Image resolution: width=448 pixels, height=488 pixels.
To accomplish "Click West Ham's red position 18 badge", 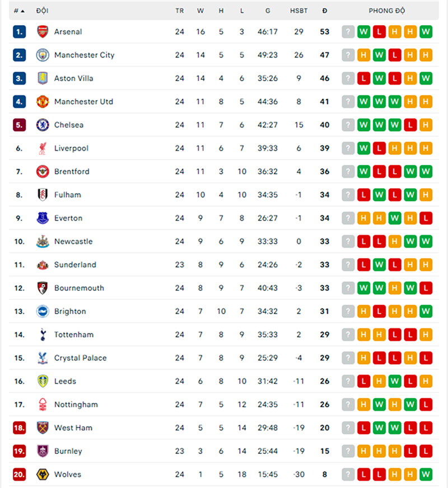I will click(19, 428).
